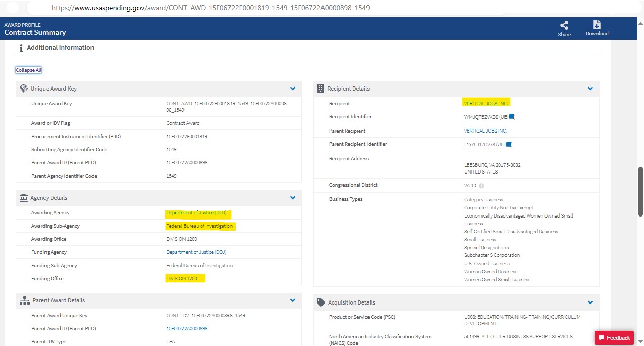644x346 pixels.
Task: Click the Contract Summary heading
Action: pos(35,33)
